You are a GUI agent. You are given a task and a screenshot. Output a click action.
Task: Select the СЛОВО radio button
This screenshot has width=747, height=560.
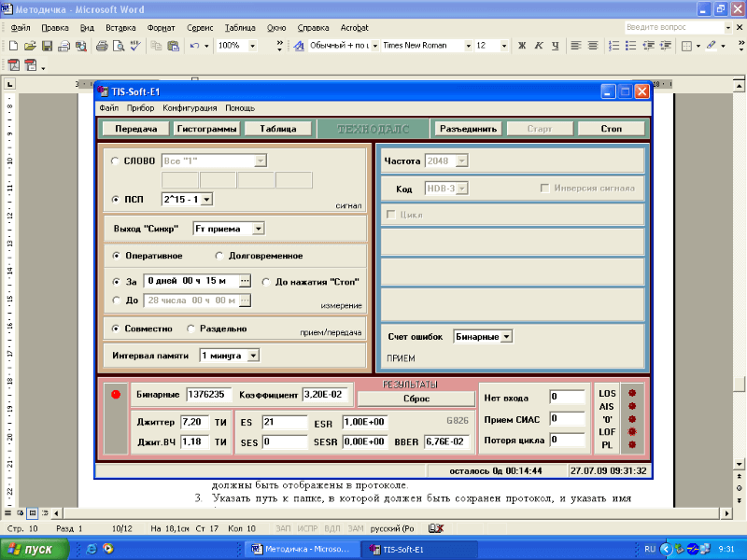[x=115, y=161]
